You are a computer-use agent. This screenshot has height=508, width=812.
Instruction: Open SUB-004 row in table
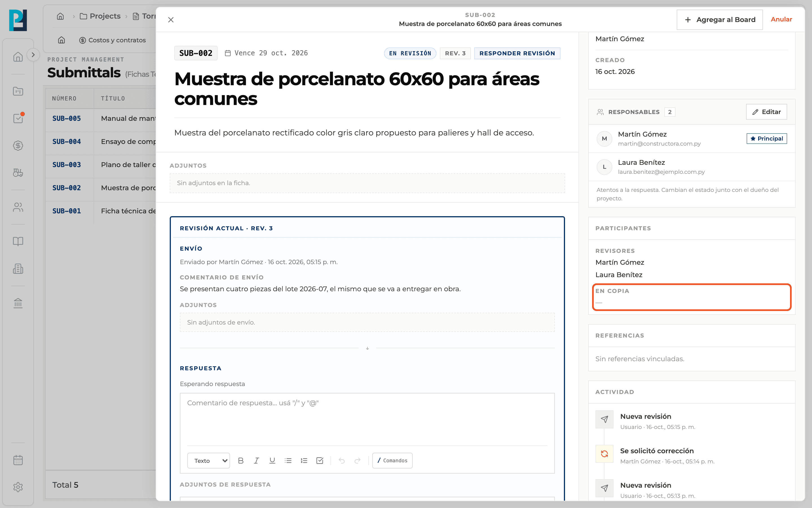point(101,141)
